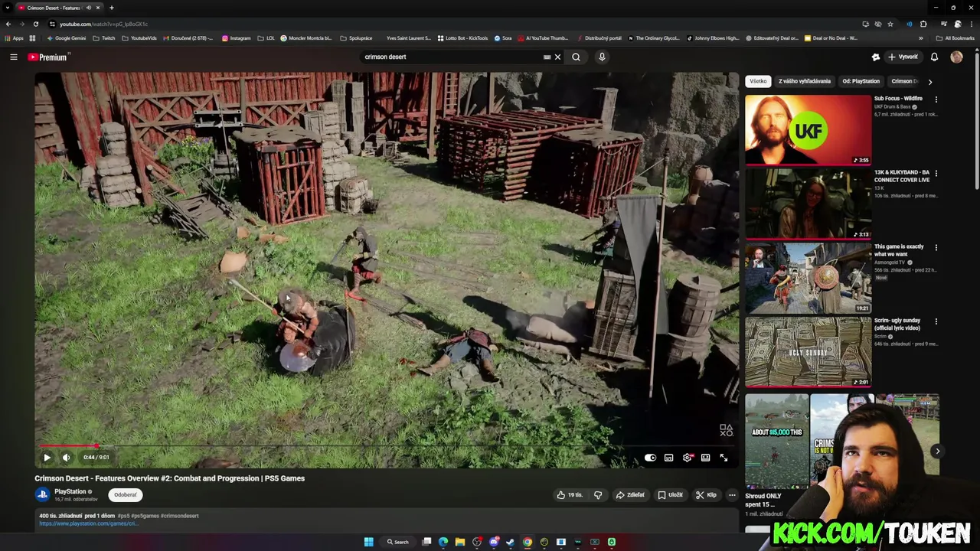Open the Apps shortcut in bookmarks bar
The height and width of the screenshot is (551, 980).
click(14, 37)
